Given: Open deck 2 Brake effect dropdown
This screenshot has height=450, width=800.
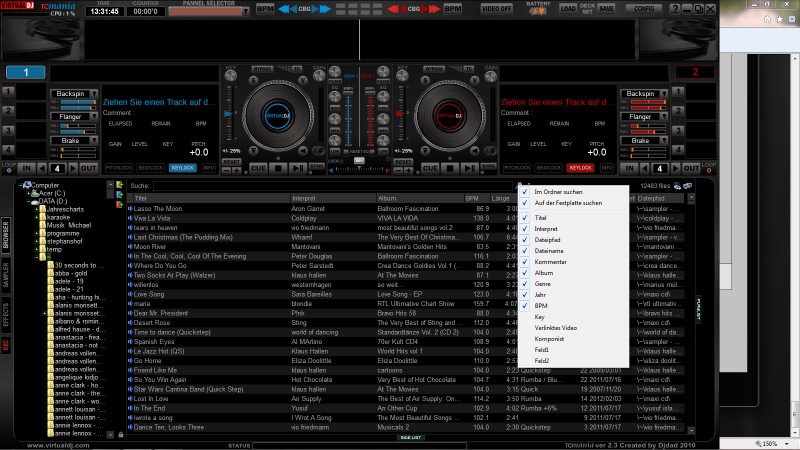Looking at the screenshot, I should pos(664,140).
